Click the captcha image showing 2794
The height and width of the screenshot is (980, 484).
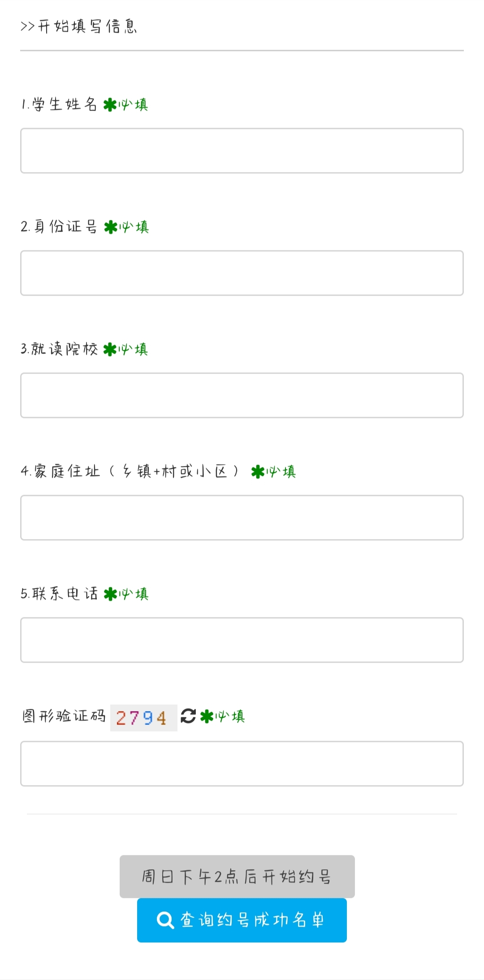[x=143, y=716]
